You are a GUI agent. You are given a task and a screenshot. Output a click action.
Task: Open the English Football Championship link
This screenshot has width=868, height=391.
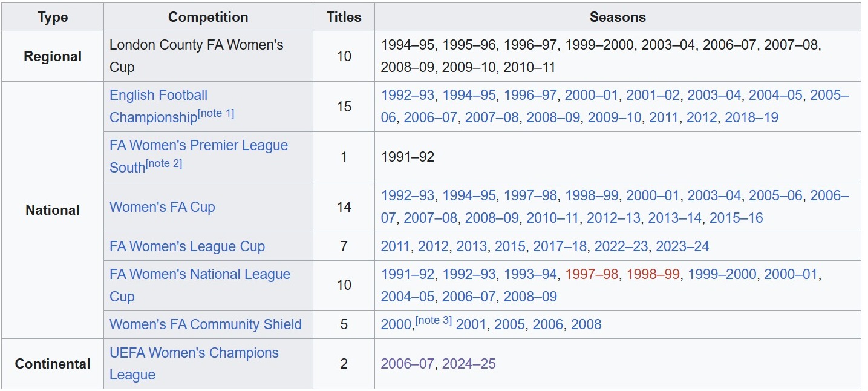tap(158, 96)
